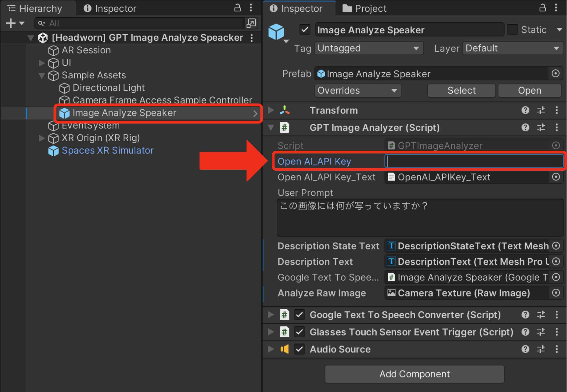Open Glasses Touch Sensor presets icon
567x392 pixels.
point(541,332)
